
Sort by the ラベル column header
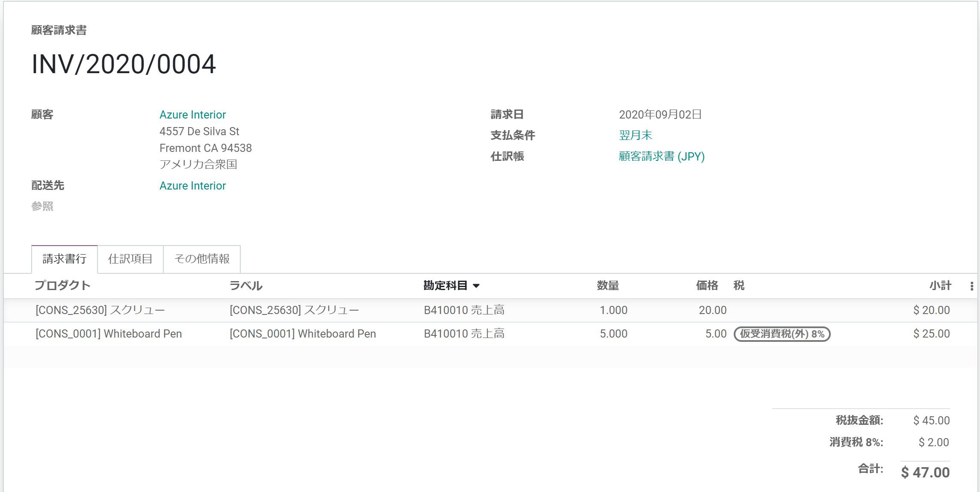[246, 285]
